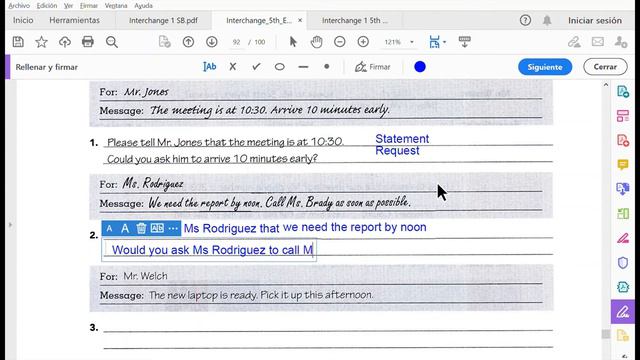This screenshot has height=360, width=640.
Task: Switch to the Herramientas tab
Action: point(74,20)
